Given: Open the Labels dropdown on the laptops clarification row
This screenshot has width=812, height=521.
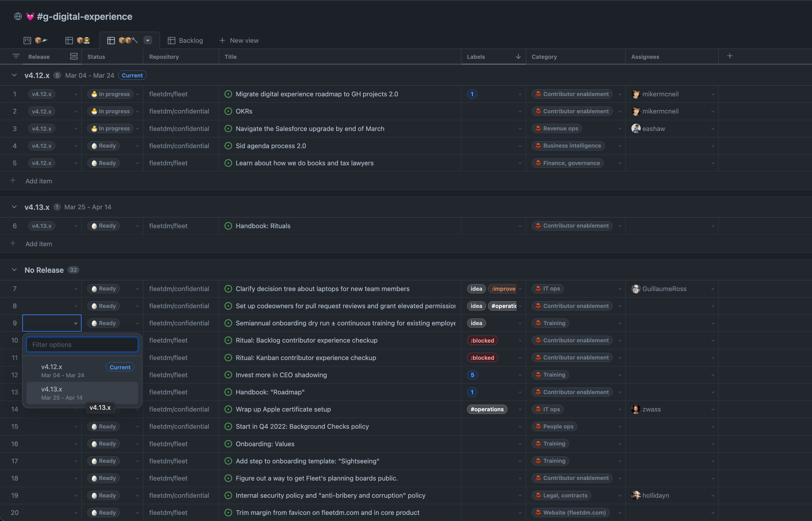Looking at the screenshot, I should click(x=520, y=288).
